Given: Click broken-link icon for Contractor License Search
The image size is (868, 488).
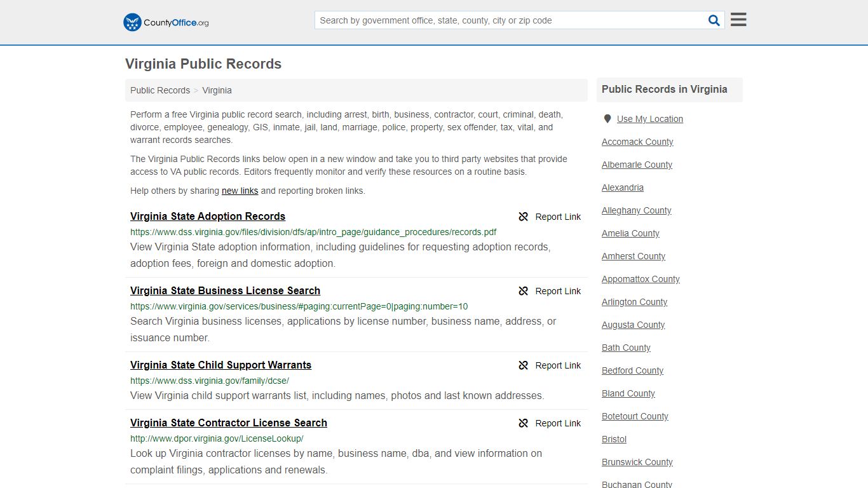Looking at the screenshot, I should tap(524, 423).
